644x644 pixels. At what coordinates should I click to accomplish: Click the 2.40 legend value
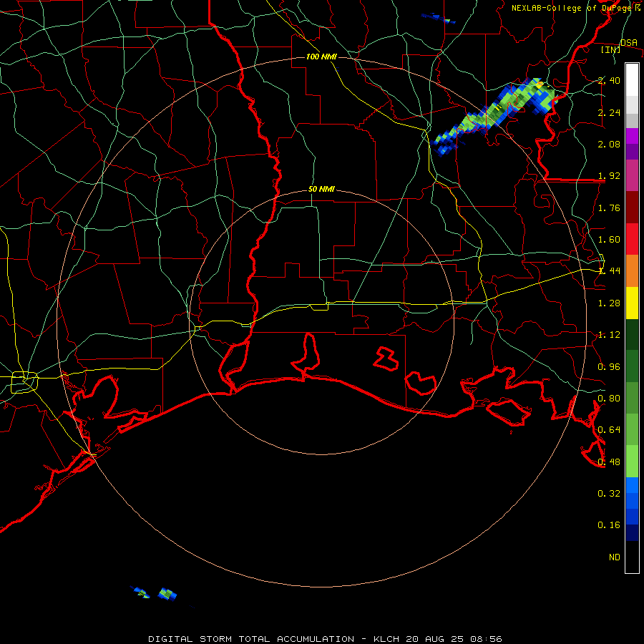(x=609, y=80)
